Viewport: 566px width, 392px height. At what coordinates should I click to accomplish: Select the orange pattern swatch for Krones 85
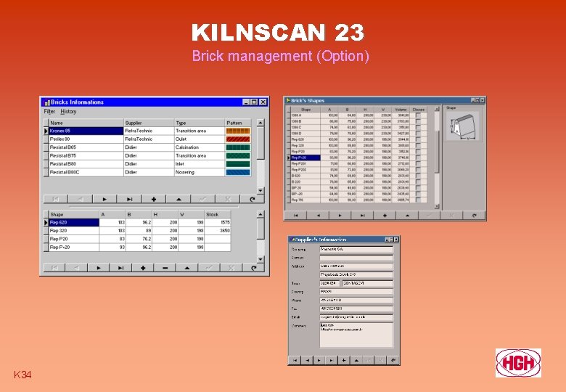[x=238, y=131]
